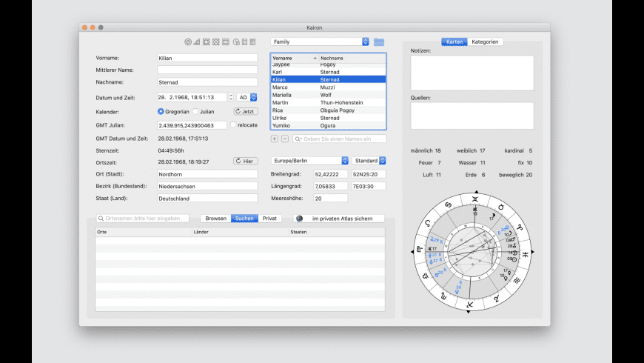Click the Notizen text area
Screen dimensions: 644x363
[472, 73]
